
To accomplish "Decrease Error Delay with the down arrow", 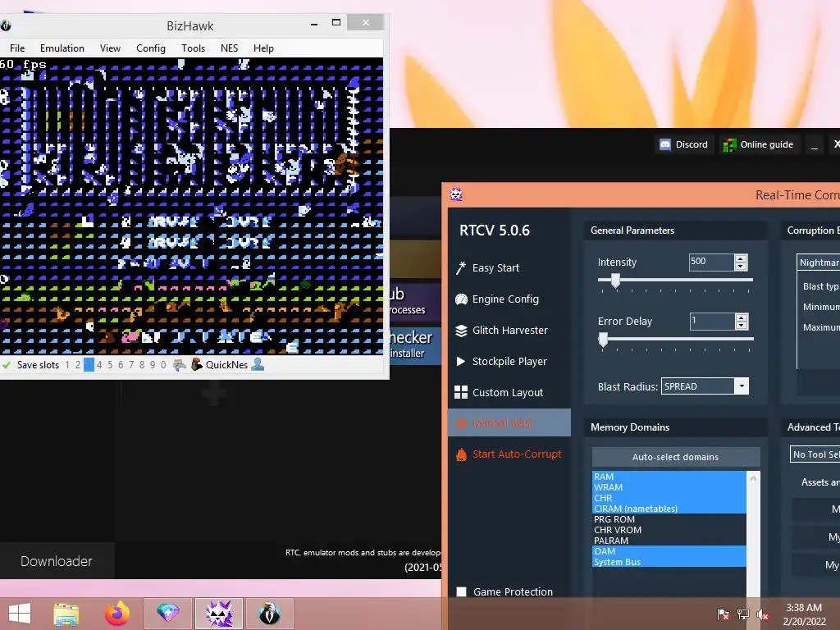I will pyautogui.click(x=742, y=325).
